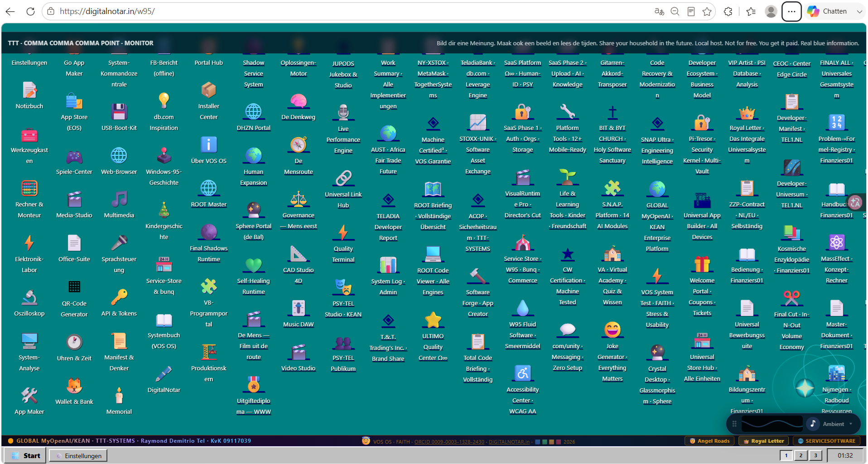The image size is (868, 464).
Task: Open the Notizbuch desktop icon
Action: coord(29,91)
